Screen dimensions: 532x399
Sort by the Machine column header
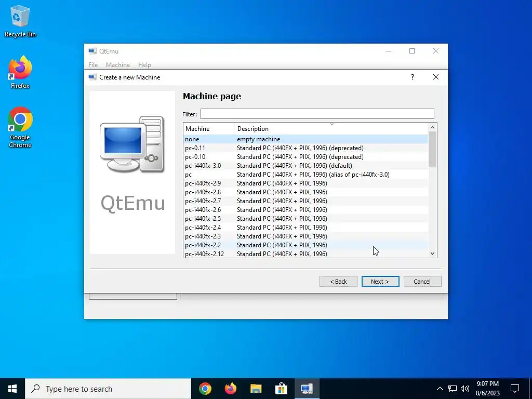(209, 129)
